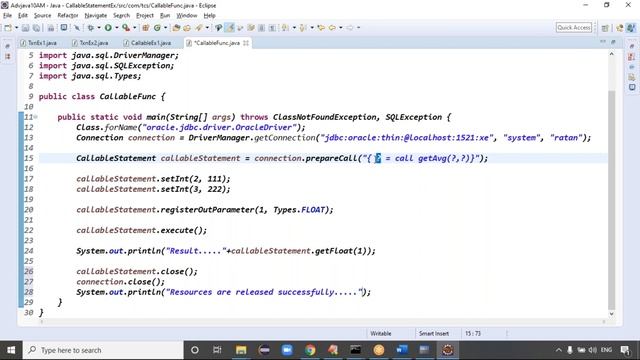This screenshot has height=360, width=640.
Task: Toggle Block Selection mode icon
Action: pyautogui.click(x=261, y=28)
